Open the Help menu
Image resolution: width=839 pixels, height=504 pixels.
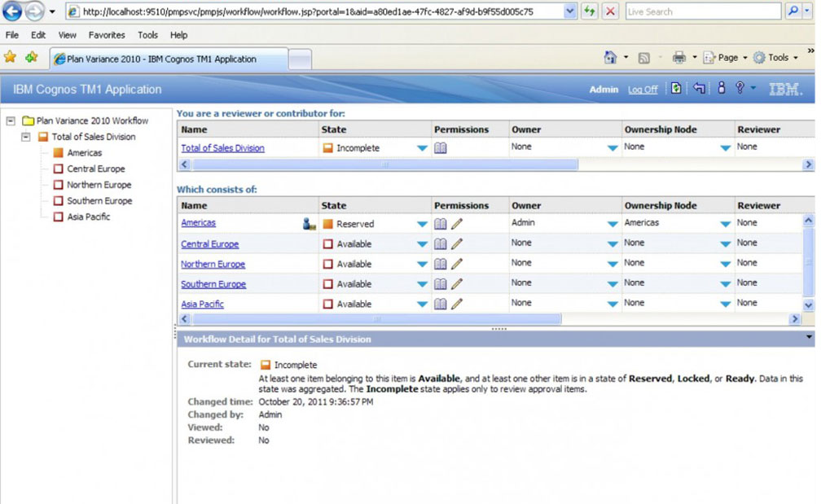[178, 35]
